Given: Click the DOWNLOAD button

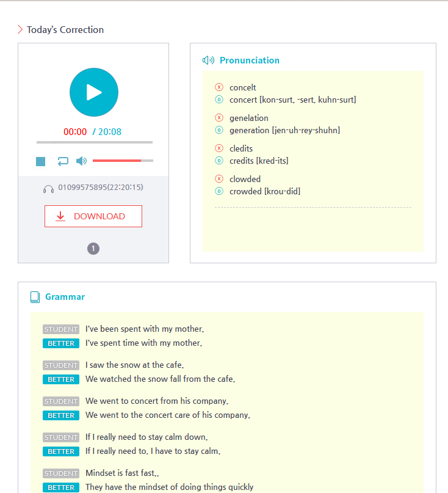Looking at the screenshot, I should pyautogui.click(x=93, y=216).
